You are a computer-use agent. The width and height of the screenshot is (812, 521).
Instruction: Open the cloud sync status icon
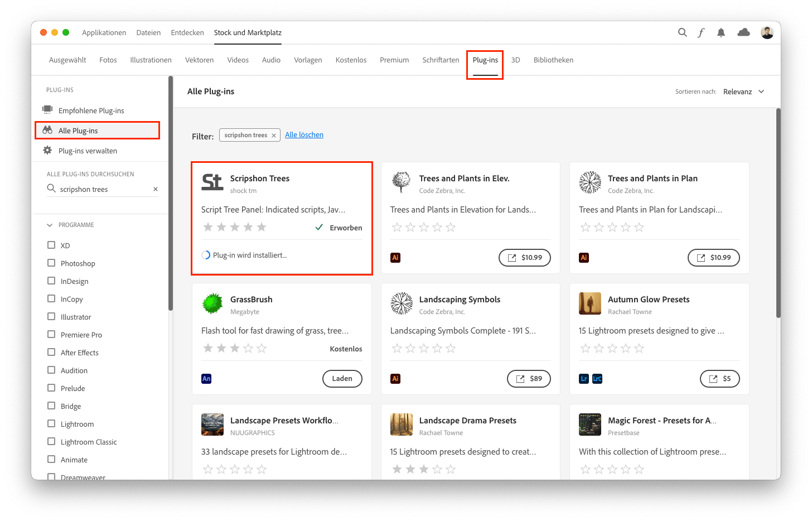coord(743,32)
